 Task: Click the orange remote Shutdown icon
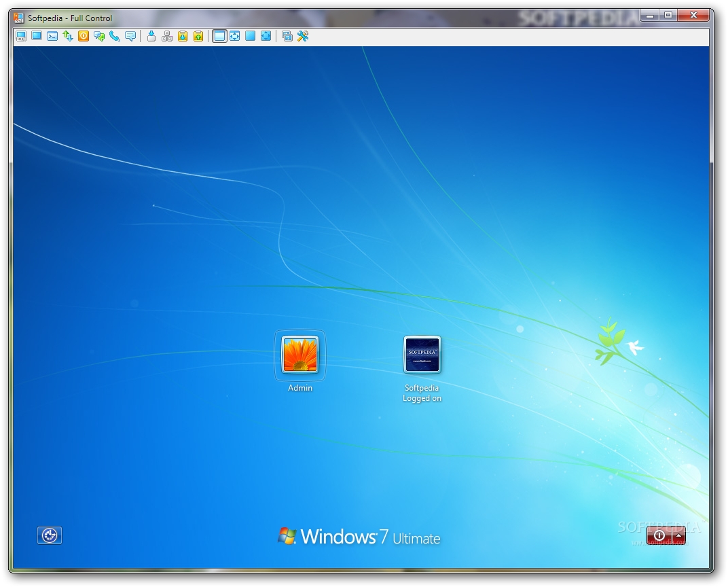[84, 36]
